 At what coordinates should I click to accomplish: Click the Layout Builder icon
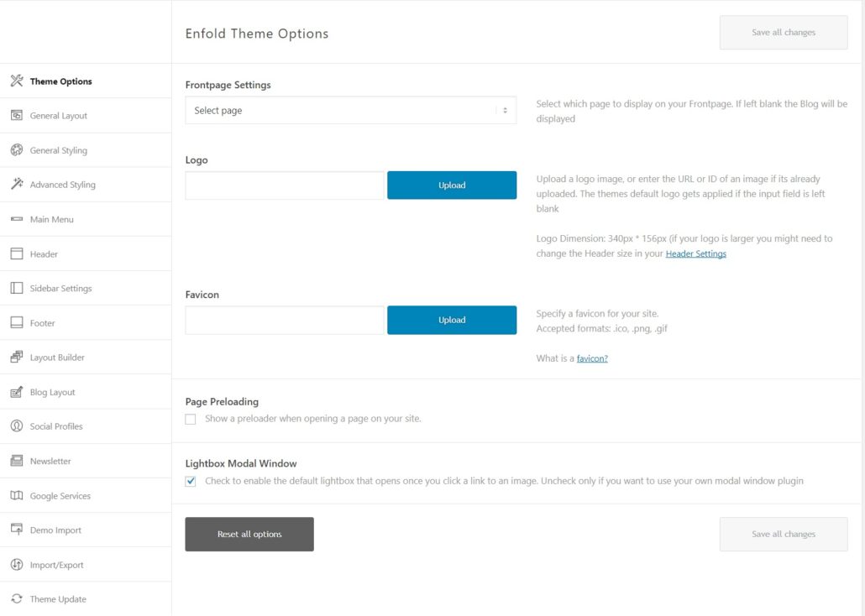pyautogui.click(x=17, y=357)
